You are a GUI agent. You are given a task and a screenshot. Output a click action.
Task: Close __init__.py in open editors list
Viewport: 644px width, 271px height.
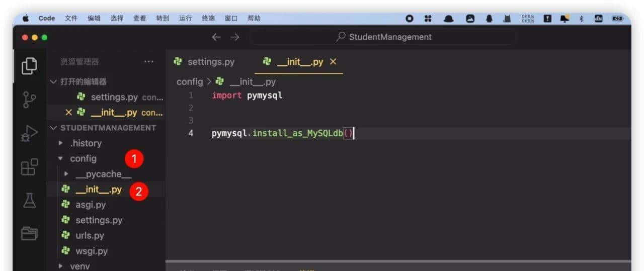69,113
